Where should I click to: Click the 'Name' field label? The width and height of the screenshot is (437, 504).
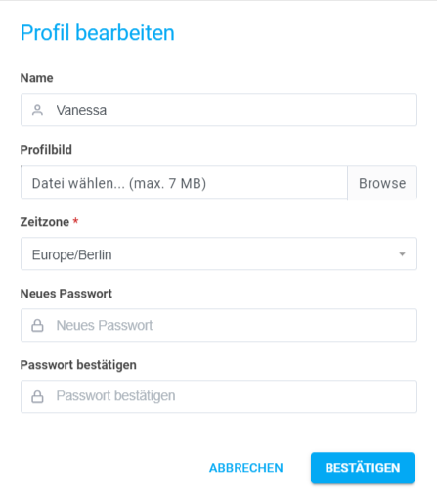pos(36,78)
